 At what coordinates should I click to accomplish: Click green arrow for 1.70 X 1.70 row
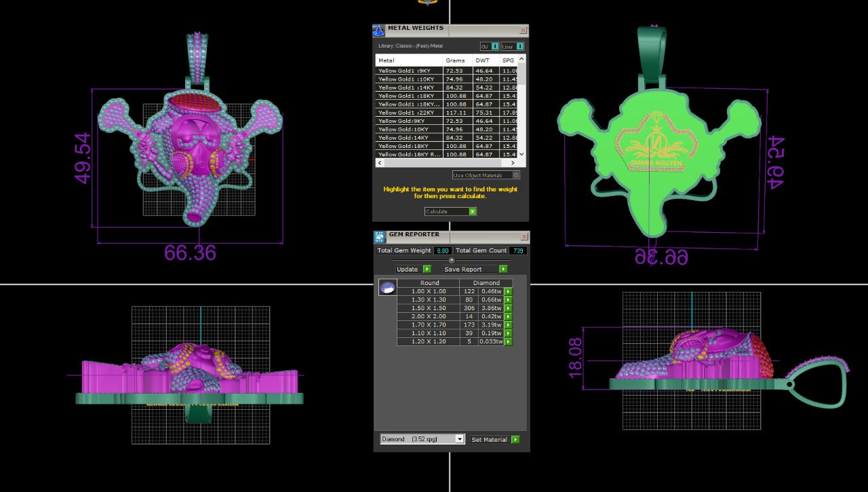point(507,325)
